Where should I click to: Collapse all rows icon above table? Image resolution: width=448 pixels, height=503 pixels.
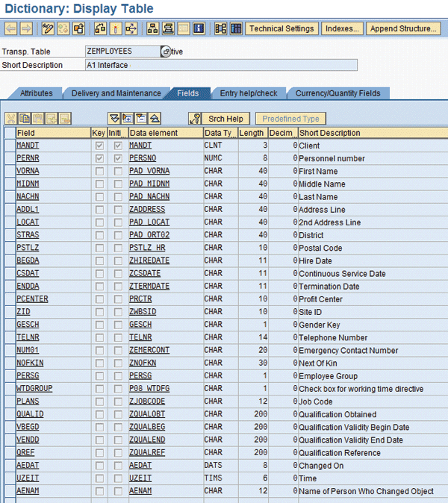coord(155,119)
